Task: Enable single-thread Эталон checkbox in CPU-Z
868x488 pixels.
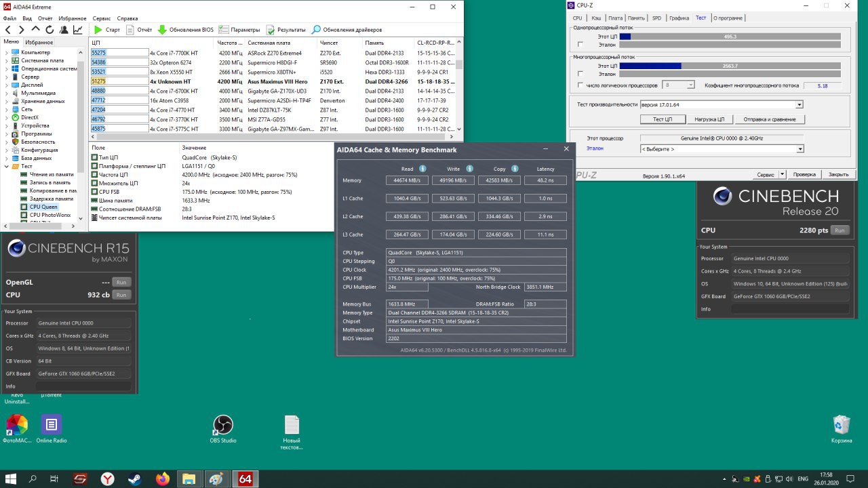Action: pyautogui.click(x=580, y=45)
